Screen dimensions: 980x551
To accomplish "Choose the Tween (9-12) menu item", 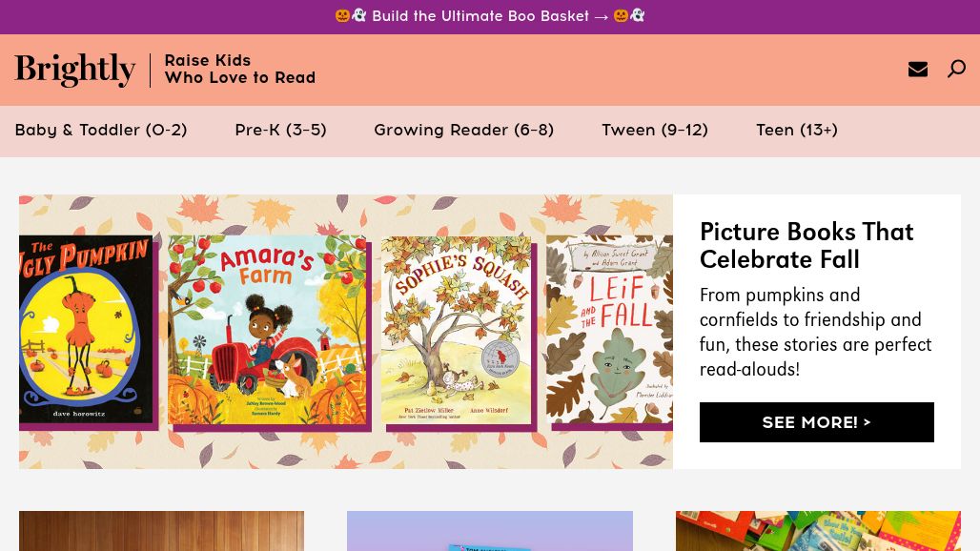I will point(654,131).
